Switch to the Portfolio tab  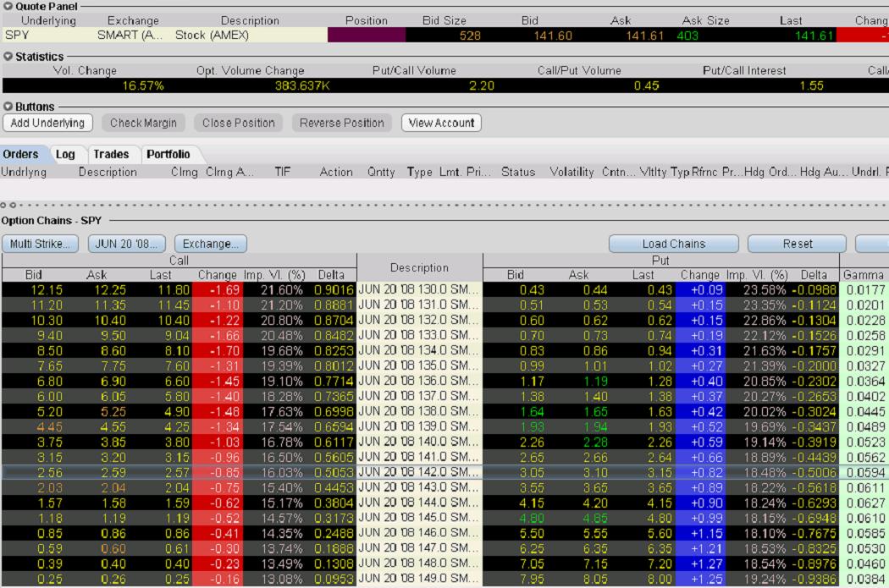tap(168, 154)
